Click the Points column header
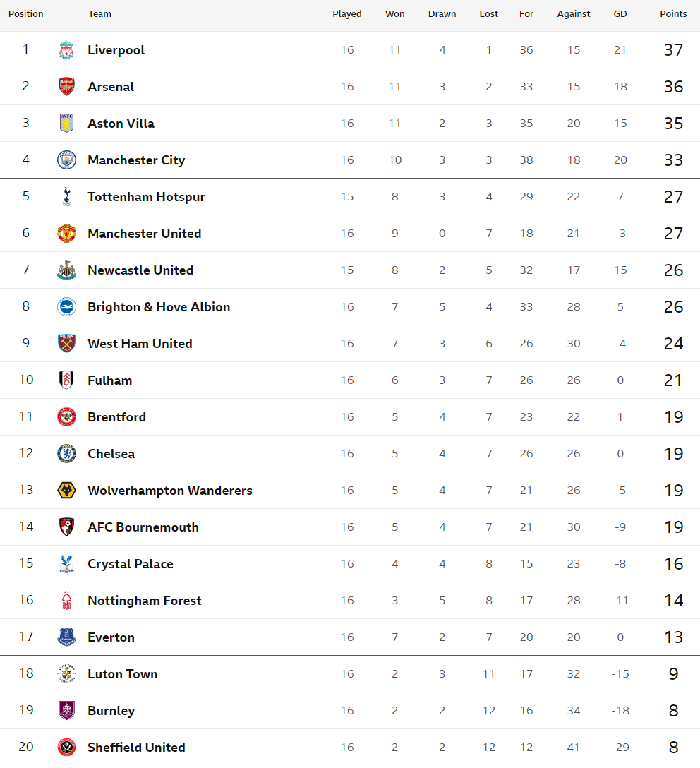The width and height of the screenshot is (700, 768). (673, 13)
